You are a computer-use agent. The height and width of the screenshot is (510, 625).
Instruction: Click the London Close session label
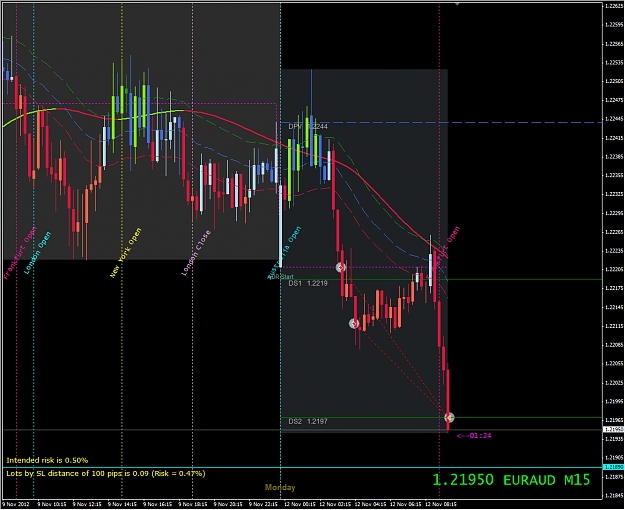[x=196, y=253]
